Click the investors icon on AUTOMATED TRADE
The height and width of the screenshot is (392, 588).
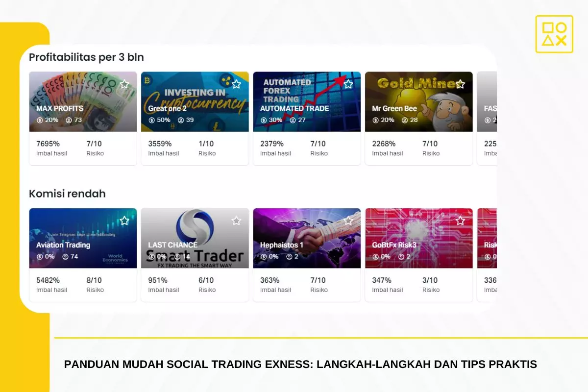click(293, 120)
